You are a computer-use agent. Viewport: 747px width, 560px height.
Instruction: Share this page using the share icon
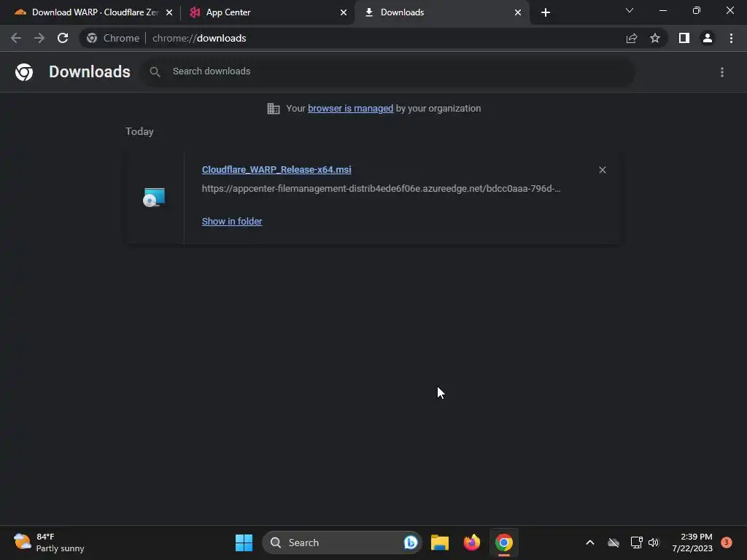(632, 38)
